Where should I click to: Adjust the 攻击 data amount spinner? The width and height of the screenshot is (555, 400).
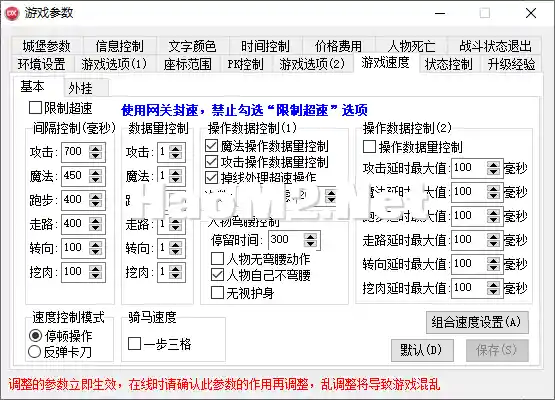tap(176, 152)
